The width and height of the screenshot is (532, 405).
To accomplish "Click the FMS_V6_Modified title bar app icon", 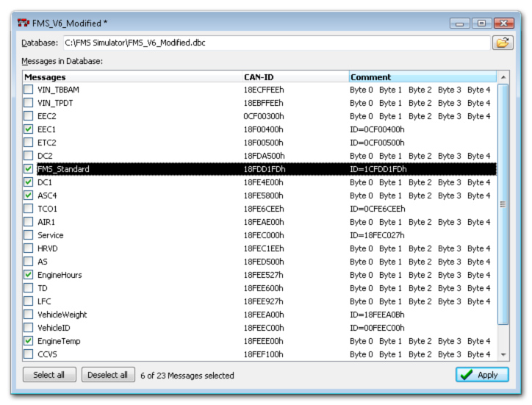I will [24, 23].
